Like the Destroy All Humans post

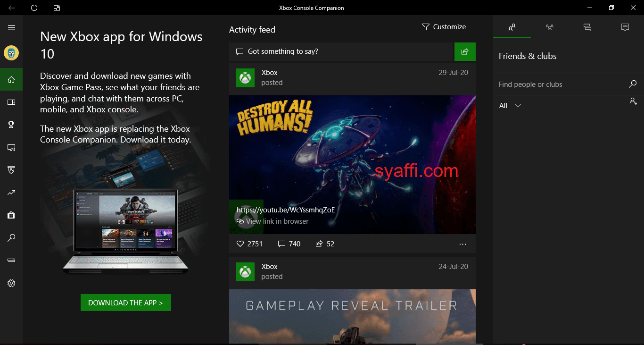240,244
